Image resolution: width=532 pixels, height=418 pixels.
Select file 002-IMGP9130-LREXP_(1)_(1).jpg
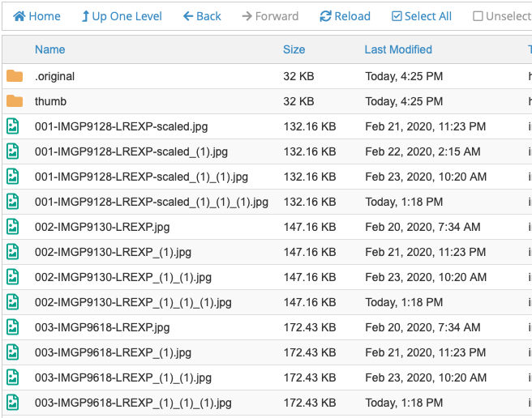[122, 277]
